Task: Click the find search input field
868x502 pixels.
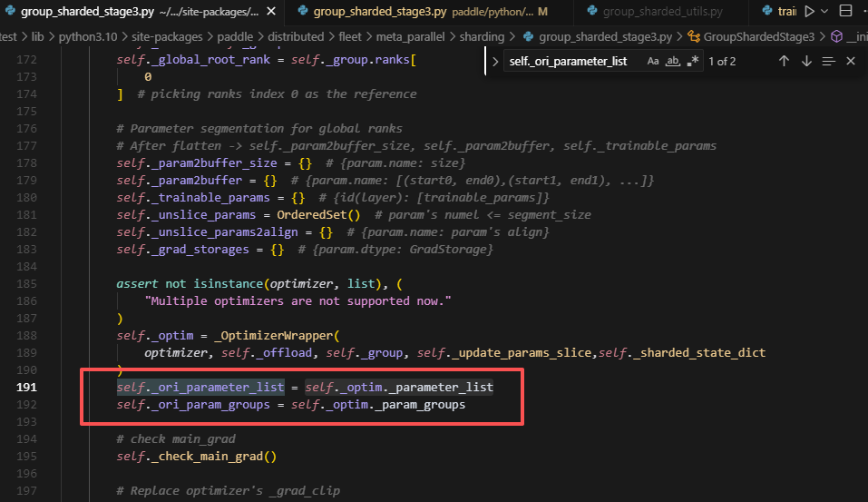Action: pos(571,61)
